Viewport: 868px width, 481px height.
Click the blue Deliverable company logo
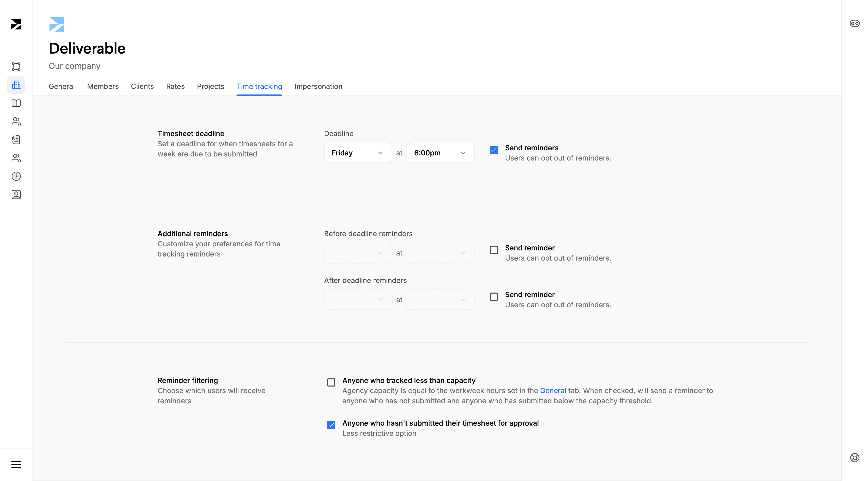(57, 24)
